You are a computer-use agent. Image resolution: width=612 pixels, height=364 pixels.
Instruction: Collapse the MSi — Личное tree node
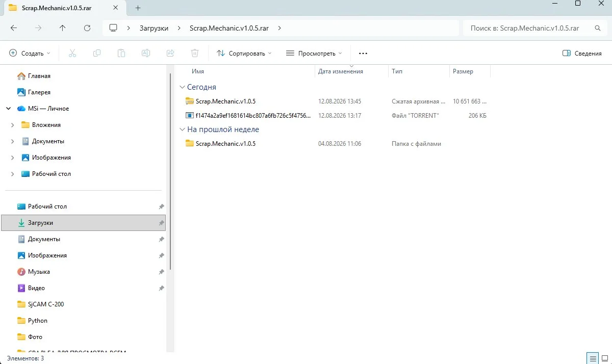click(x=9, y=109)
